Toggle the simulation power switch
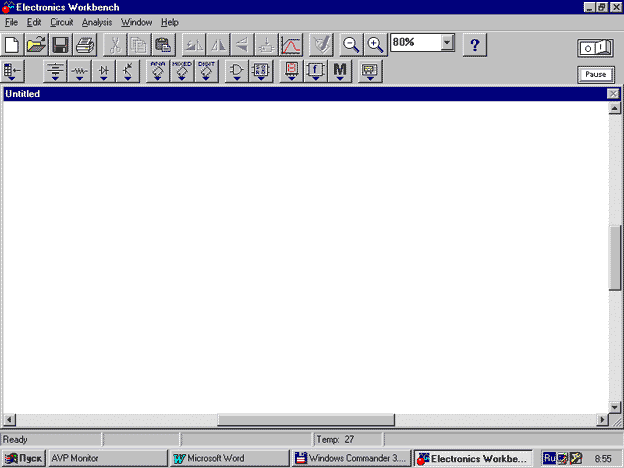 [x=595, y=48]
